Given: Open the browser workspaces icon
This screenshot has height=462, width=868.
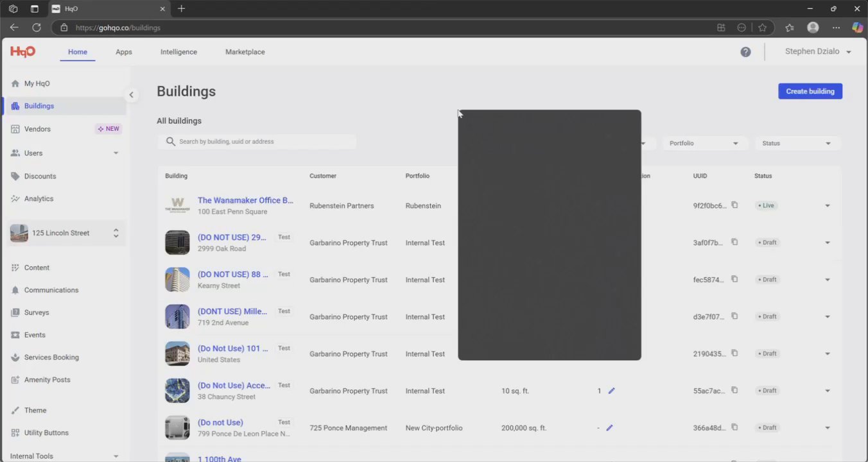Looking at the screenshot, I should pos(13,9).
